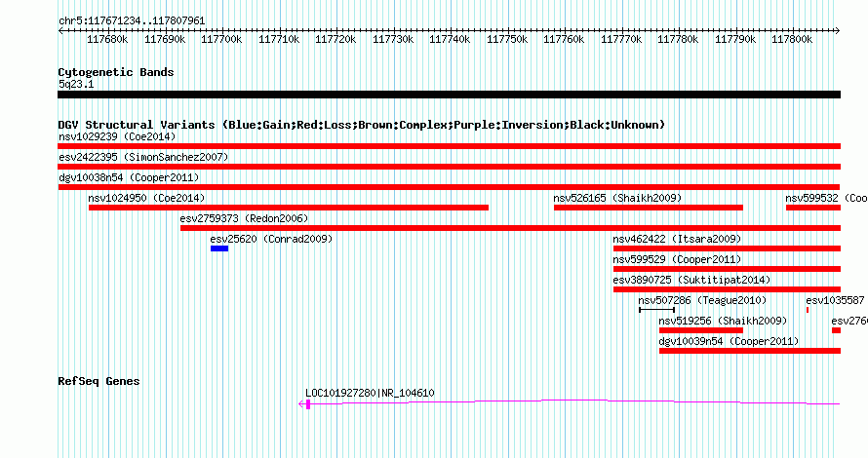This screenshot has height=458, width=868.
Task: Click the 117780k ruler tick label
Action: click(x=678, y=39)
